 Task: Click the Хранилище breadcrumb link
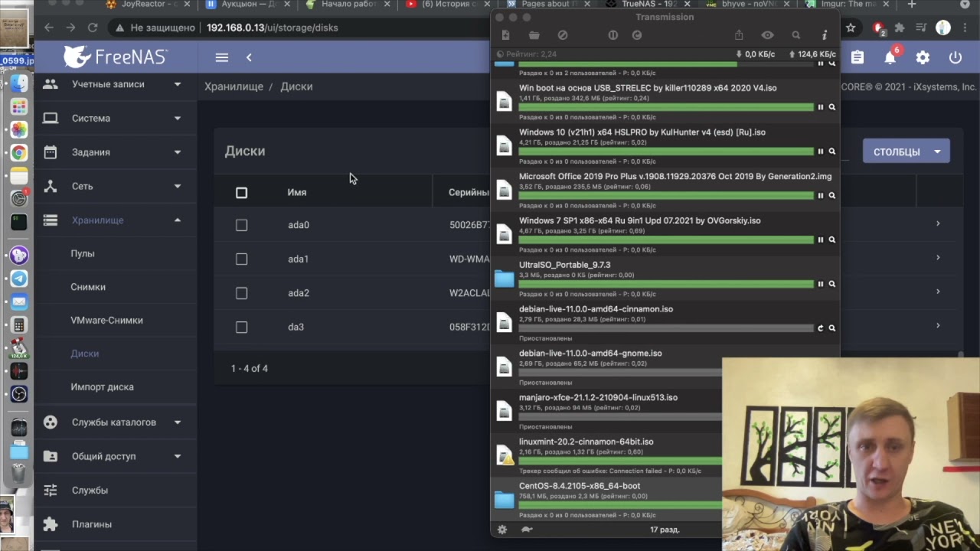tap(234, 86)
